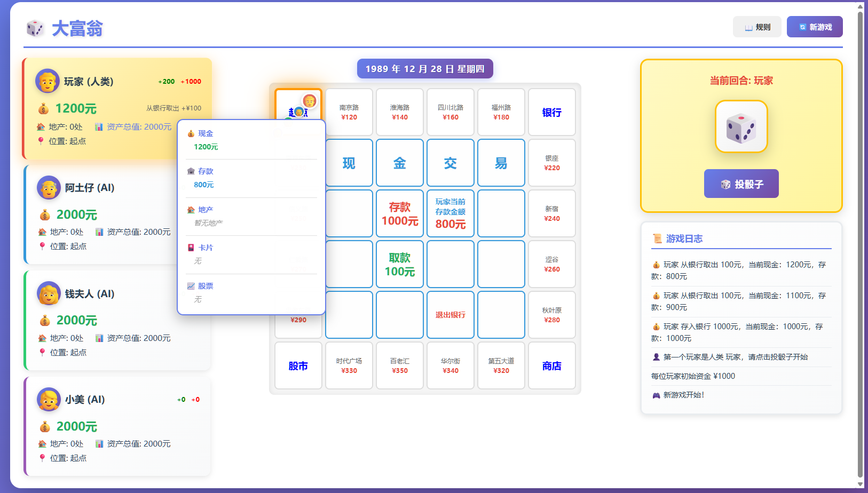Select 退出银行 to leave the bank
Image resolution: width=868 pixels, height=493 pixels.
pyautogui.click(x=450, y=315)
